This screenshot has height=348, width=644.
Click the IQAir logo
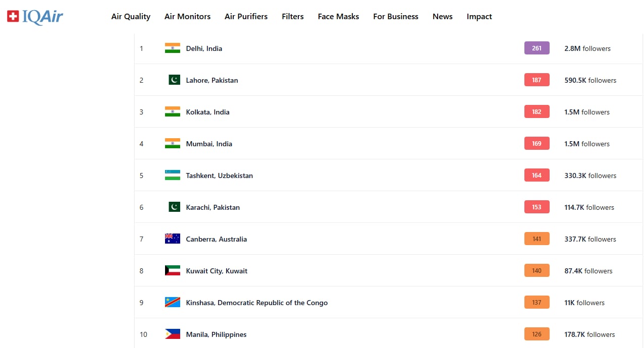[x=35, y=17]
